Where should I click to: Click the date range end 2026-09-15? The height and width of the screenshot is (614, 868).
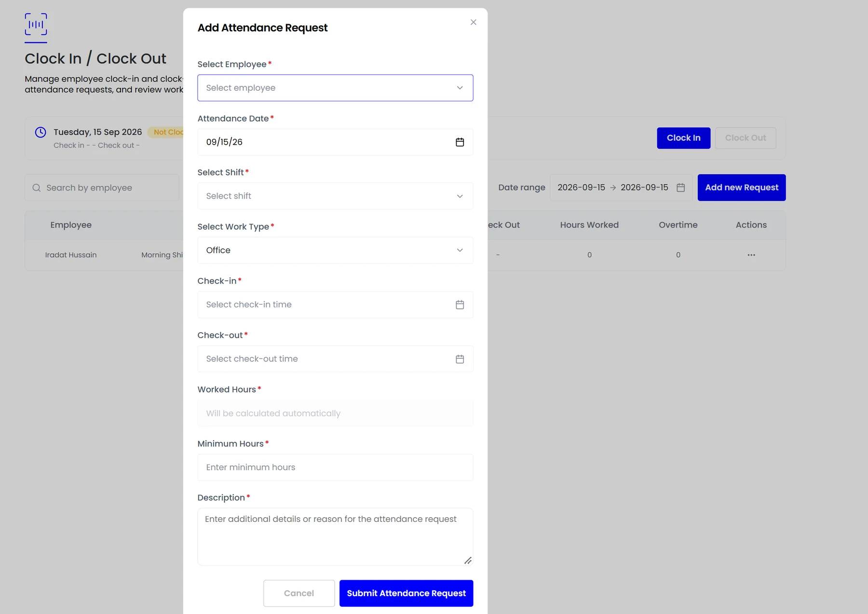[644, 188]
